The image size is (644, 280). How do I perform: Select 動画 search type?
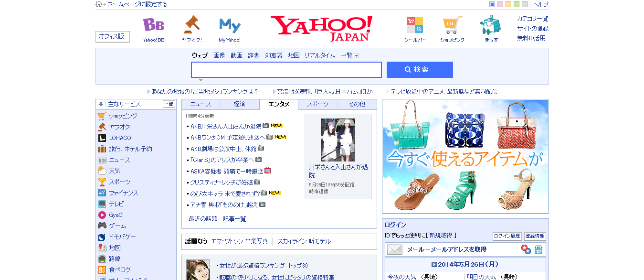pyautogui.click(x=236, y=55)
